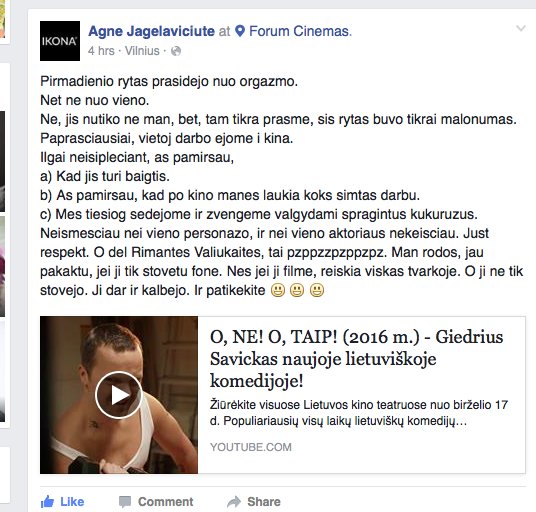Open the Forum Cinemas location page
Screen dimensions: 536x512
click(x=300, y=31)
